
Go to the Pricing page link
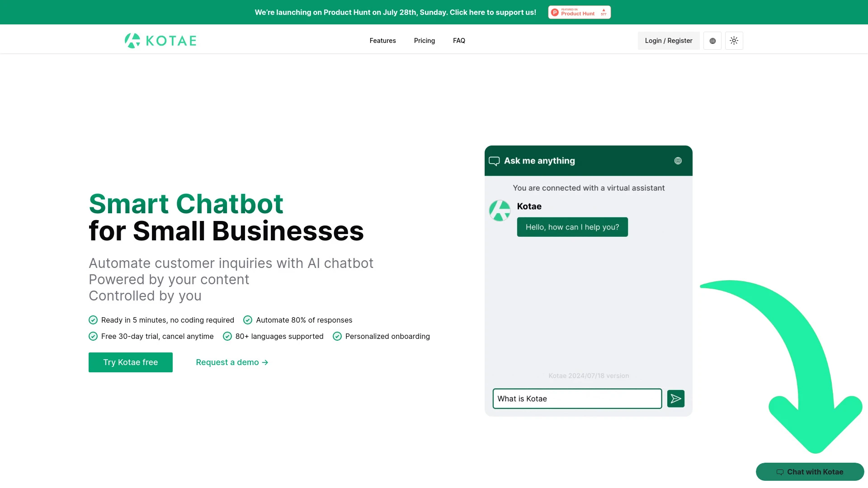[x=424, y=41]
